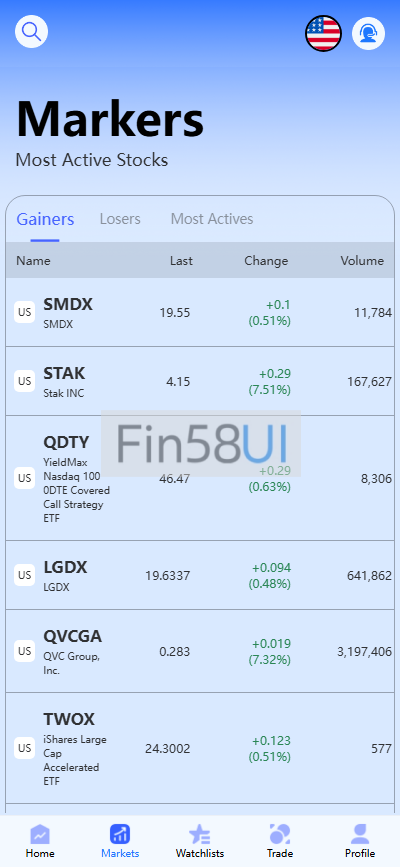Tap the US flag region icon
Screen dimensions: 400x867
click(323, 33)
